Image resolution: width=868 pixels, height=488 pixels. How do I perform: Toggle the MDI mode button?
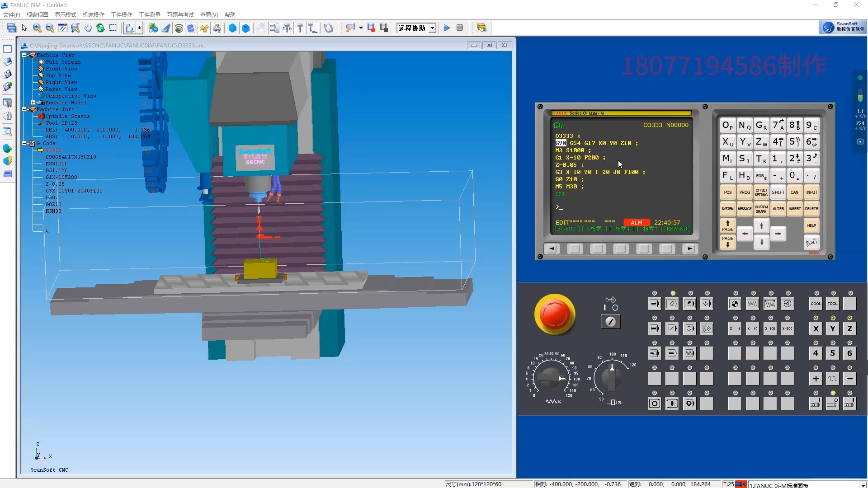(689, 304)
